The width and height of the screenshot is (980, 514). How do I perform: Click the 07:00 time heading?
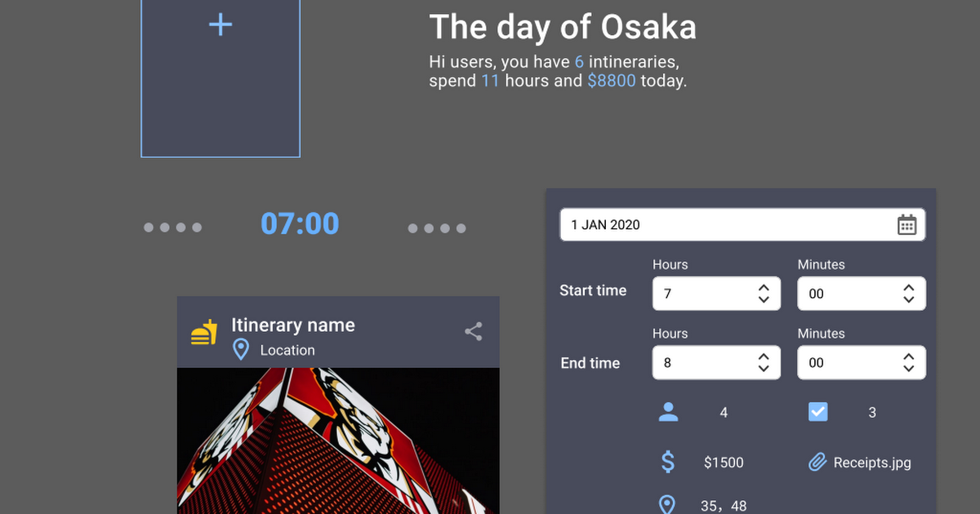[x=300, y=224]
